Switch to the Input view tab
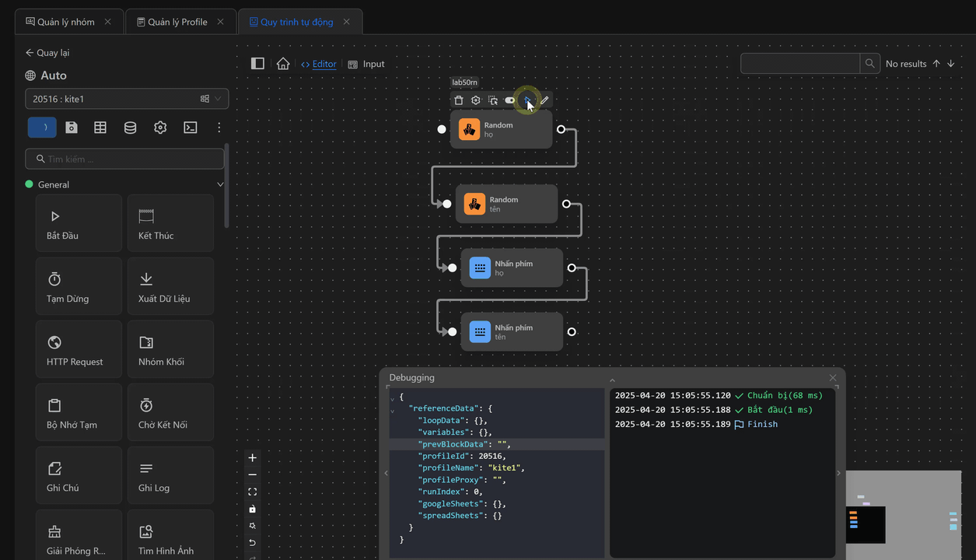Image resolution: width=976 pixels, height=560 pixels. pyautogui.click(x=366, y=64)
